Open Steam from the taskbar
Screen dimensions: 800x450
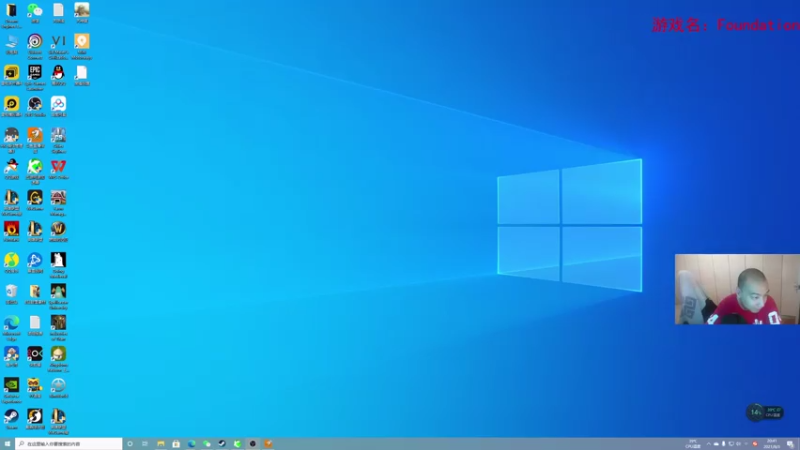(x=222, y=444)
